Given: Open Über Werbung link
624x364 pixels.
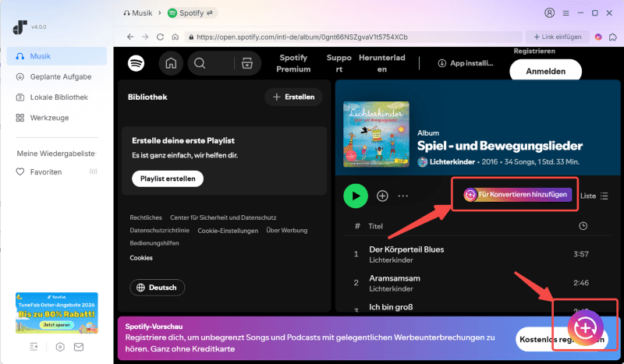Looking at the screenshot, I should point(286,231).
